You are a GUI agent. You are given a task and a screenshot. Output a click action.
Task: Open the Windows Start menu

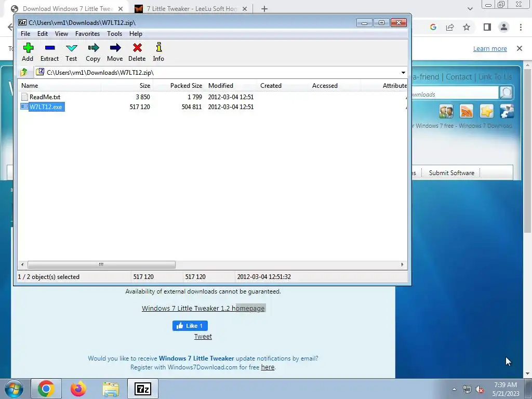[x=14, y=389]
